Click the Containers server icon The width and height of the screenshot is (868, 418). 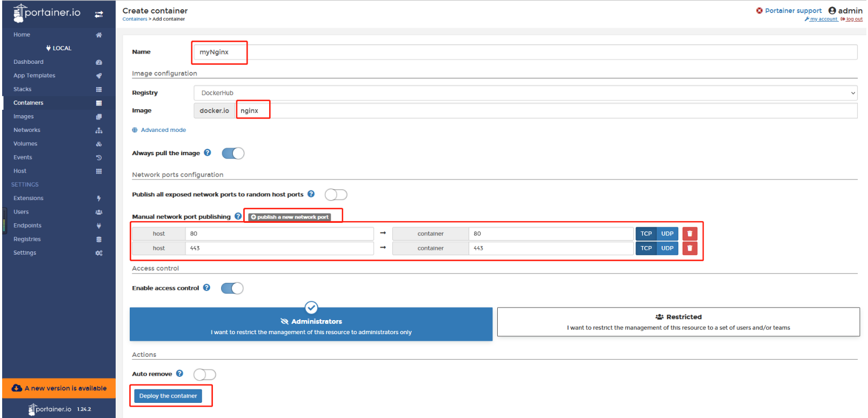click(99, 103)
